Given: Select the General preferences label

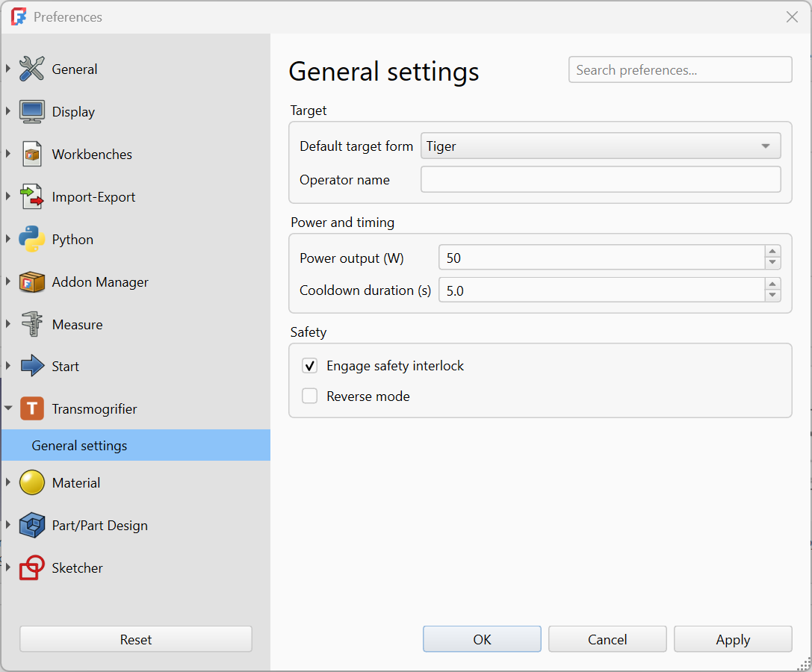Looking at the screenshot, I should (x=75, y=69).
